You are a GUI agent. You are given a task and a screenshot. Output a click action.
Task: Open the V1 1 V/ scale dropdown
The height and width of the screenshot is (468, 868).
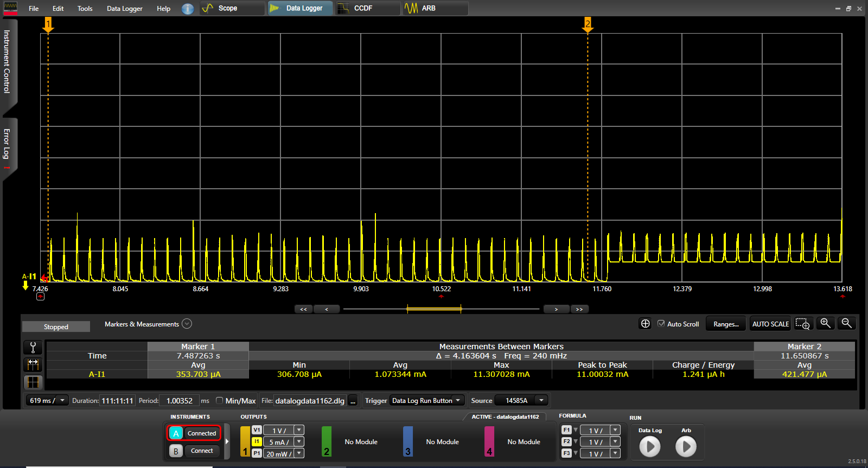coord(299,430)
